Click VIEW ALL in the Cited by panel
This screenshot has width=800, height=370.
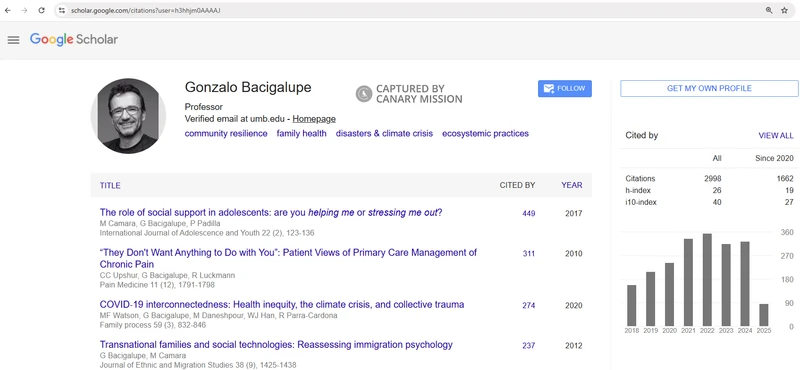tap(776, 136)
